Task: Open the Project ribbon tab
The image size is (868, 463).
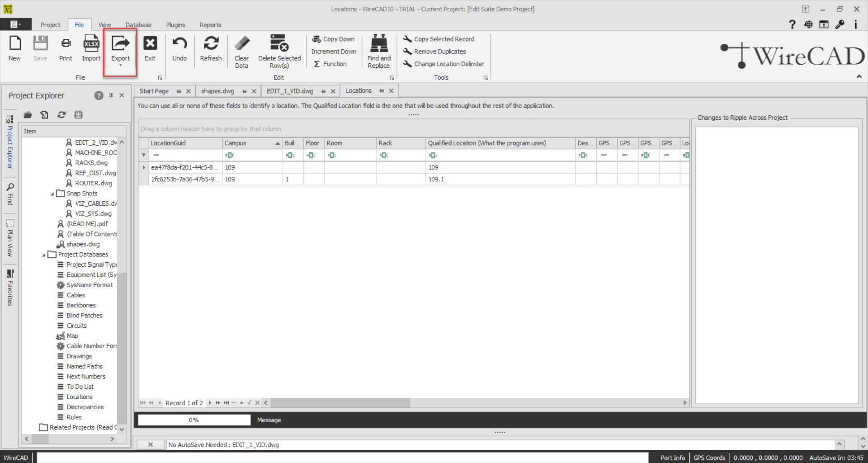Action: point(50,25)
